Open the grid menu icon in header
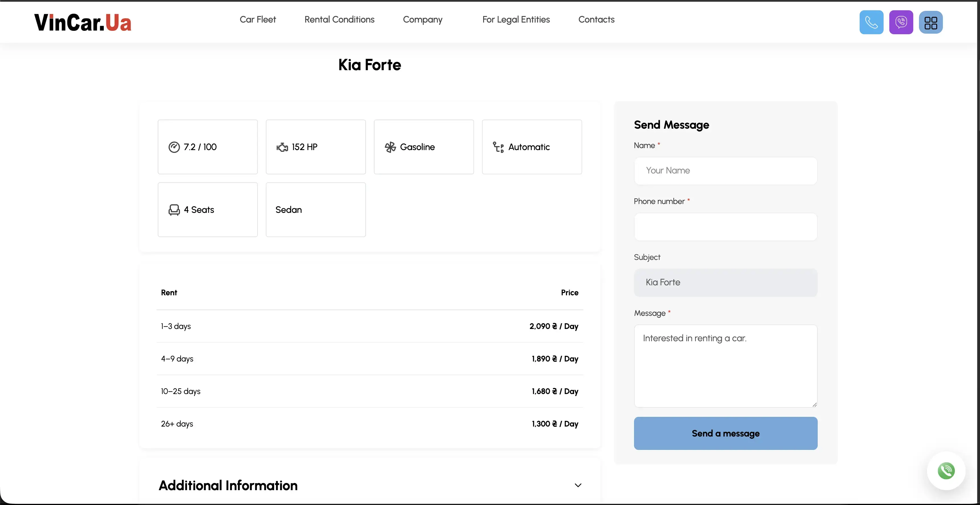Viewport: 980px width, 505px height. click(931, 23)
